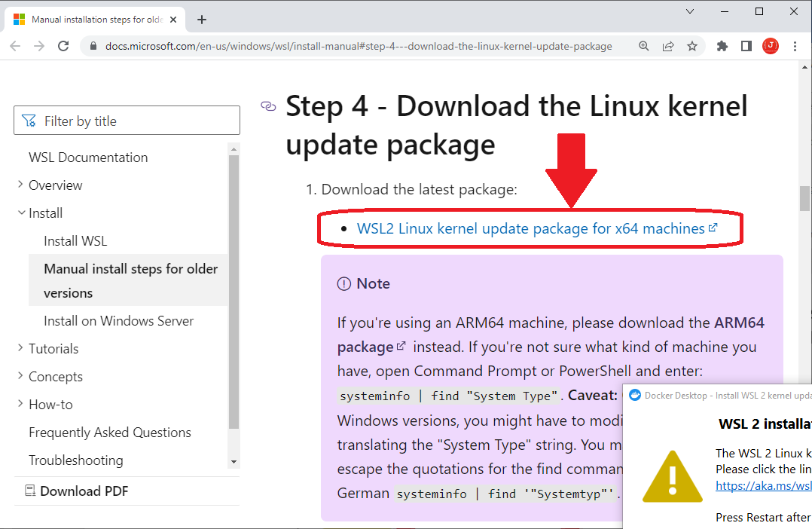Bookmark this page with the star
The width and height of the screenshot is (812, 529).
(691, 46)
